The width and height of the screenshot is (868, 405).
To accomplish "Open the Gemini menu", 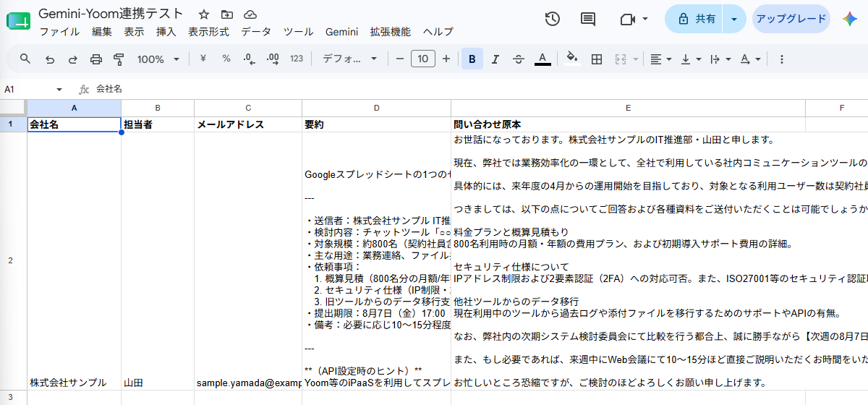I will point(341,32).
